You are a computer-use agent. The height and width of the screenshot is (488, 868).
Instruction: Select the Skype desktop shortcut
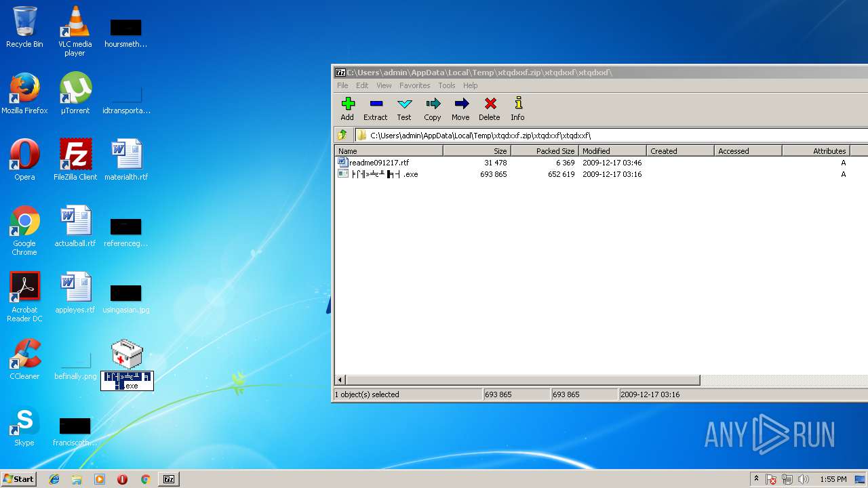[x=24, y=426]
